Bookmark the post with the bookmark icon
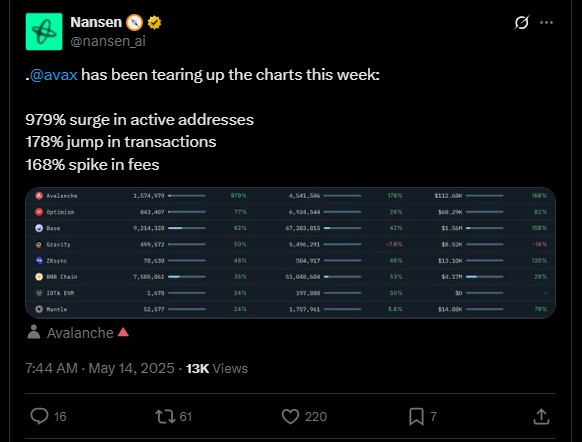The image size is (582, 442). [x=416, y=416]
